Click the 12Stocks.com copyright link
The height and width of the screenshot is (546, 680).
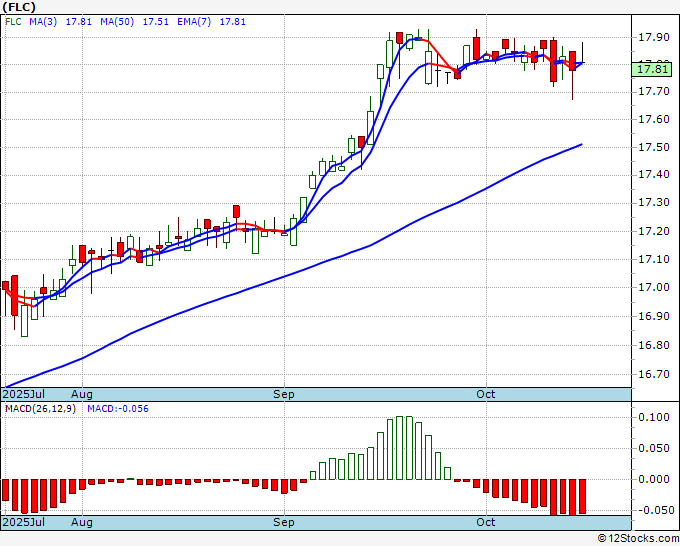pos(638,539)
